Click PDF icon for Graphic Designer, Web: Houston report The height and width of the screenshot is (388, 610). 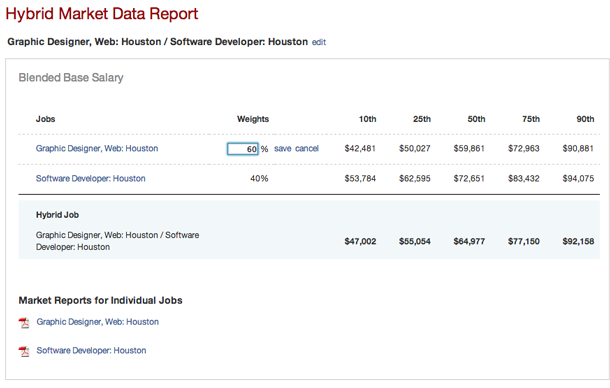(24, 323)
